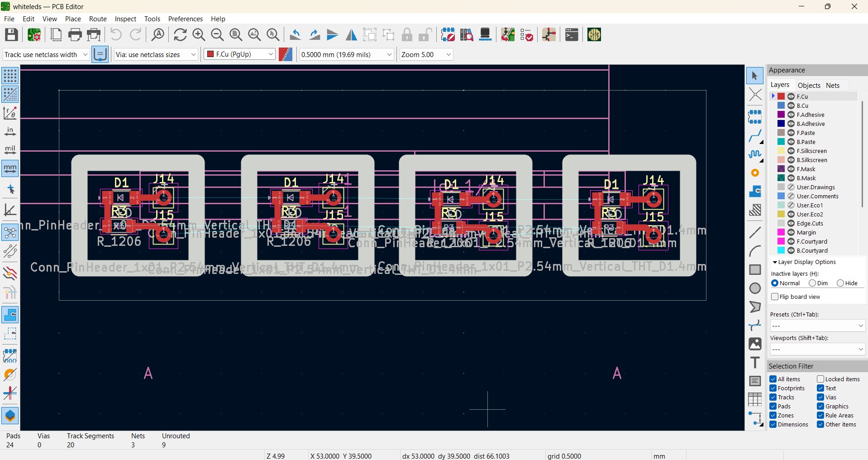This screenshot has width=868, height=460.
Task: Select the Route Tracks tool
Action: [755, 136]
